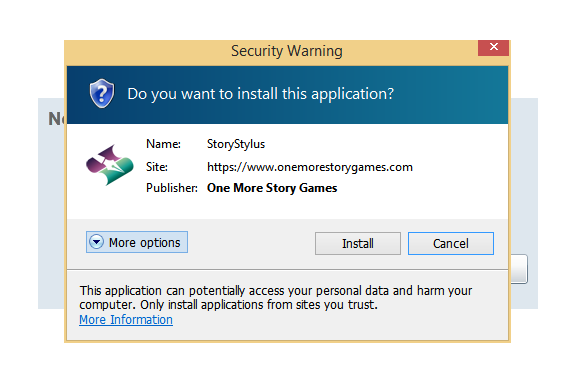This screenshot has width=566, height=380.
Task: Open the More Information link
Action: [x=126, y=320]
